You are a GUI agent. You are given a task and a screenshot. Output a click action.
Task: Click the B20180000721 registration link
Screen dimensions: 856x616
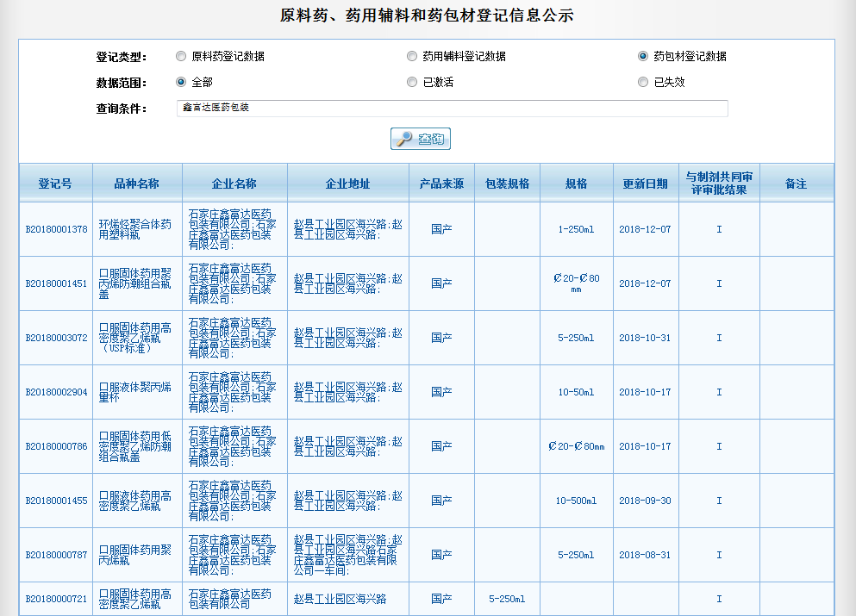[x=56, y=599]
